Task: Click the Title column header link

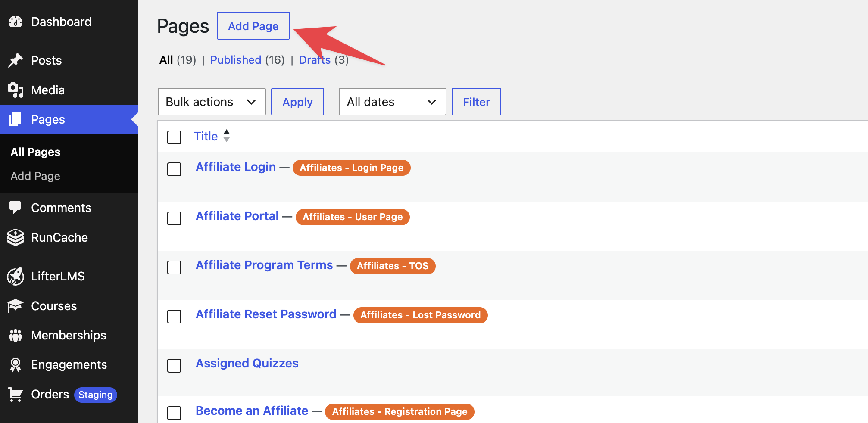Action: (x=206, y=136)
